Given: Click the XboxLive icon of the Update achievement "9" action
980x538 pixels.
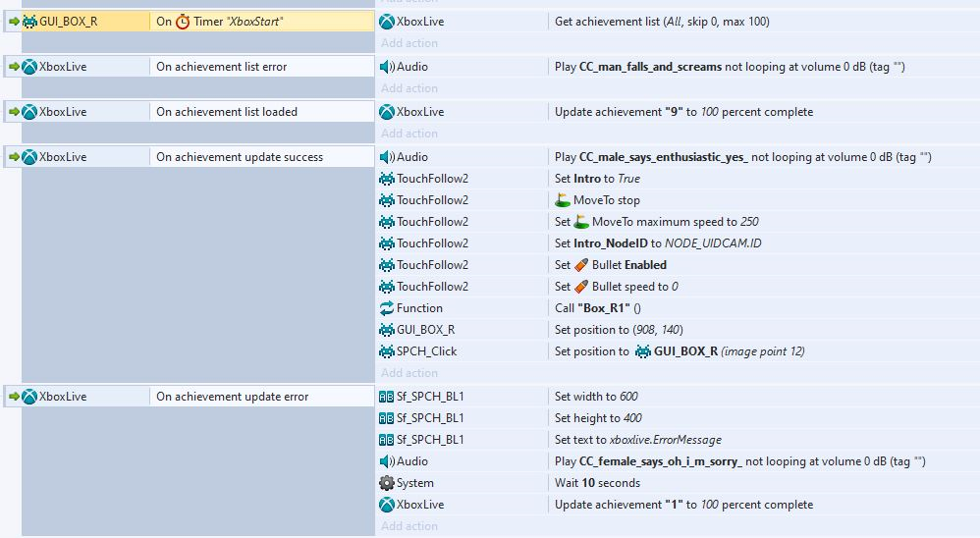Looking at the screenshot, I should tap(387, 112).
